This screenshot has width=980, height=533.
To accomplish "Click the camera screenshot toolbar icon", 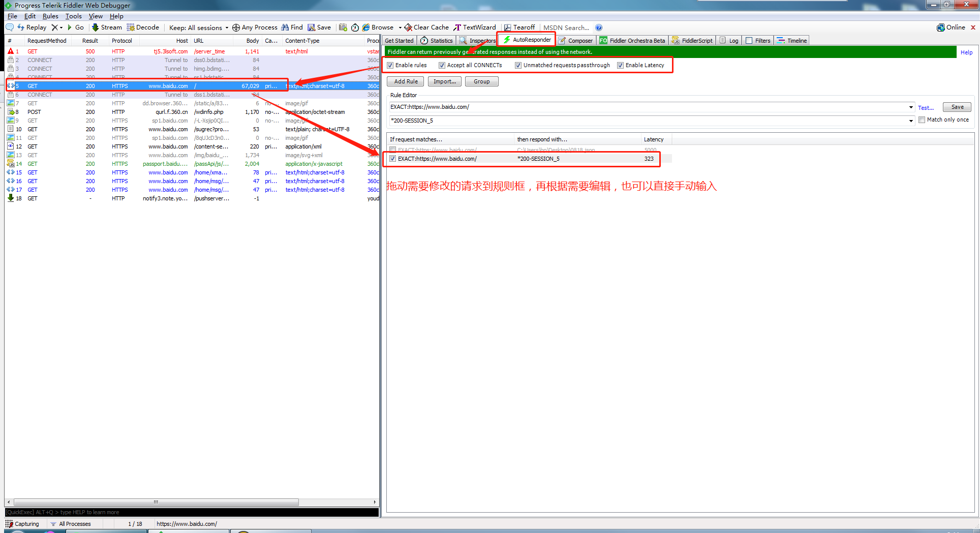I will (x=343, y=27).
